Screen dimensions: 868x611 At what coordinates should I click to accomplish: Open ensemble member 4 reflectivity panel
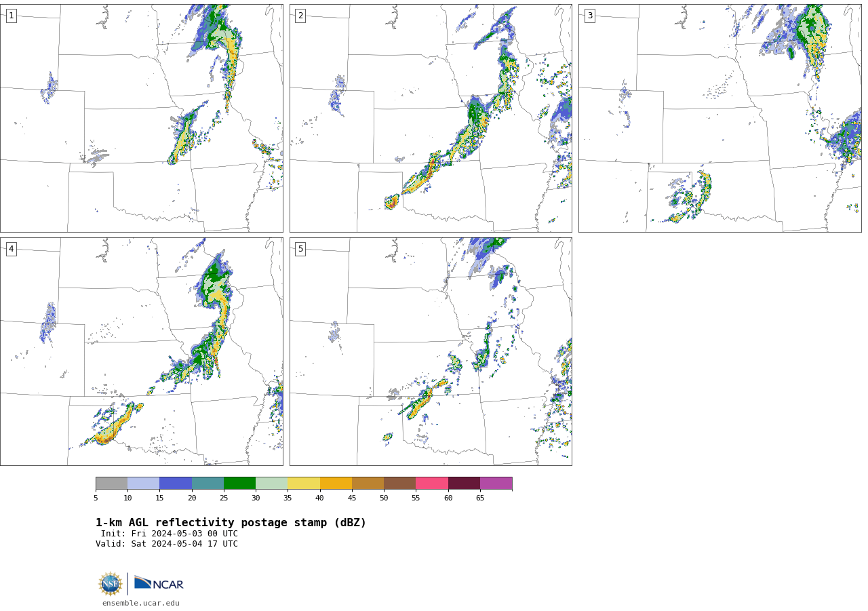tap(142, 351)
